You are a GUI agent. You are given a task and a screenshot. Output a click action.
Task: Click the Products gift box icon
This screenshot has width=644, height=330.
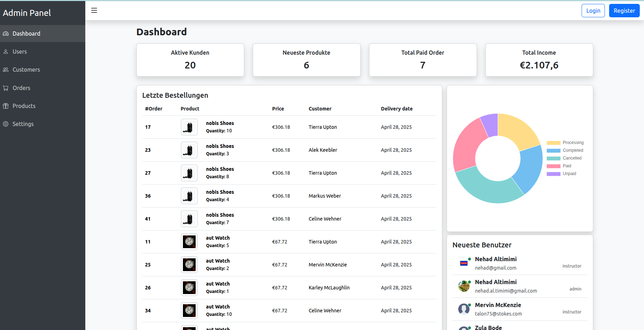tap(6, 106)
